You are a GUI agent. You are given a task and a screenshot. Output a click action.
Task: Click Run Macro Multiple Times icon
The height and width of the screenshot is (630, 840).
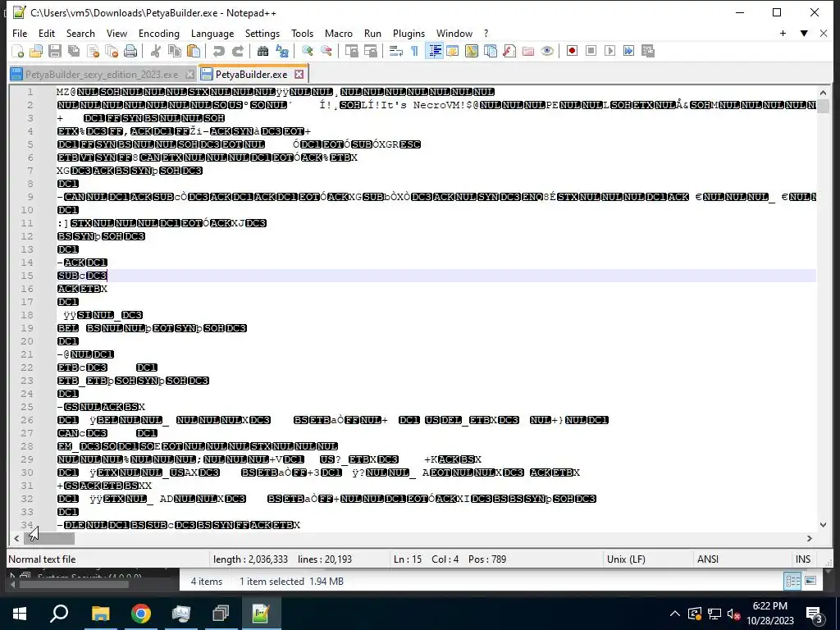629,51
